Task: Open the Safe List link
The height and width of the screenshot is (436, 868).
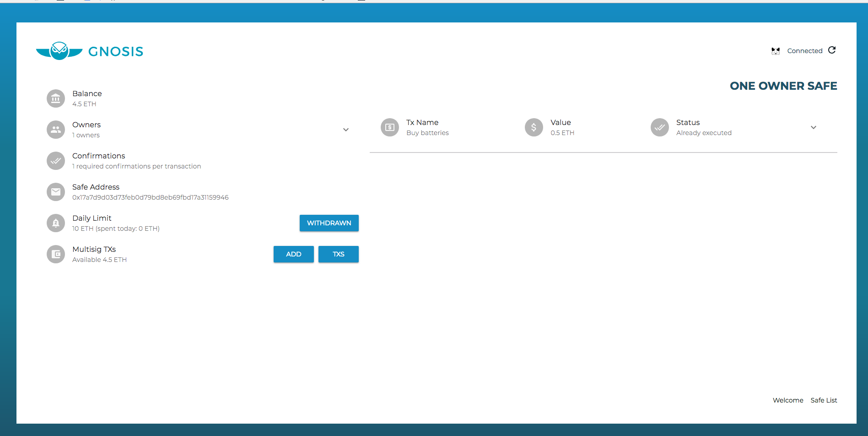Action: pyautogui.click(x=824, y=400)
